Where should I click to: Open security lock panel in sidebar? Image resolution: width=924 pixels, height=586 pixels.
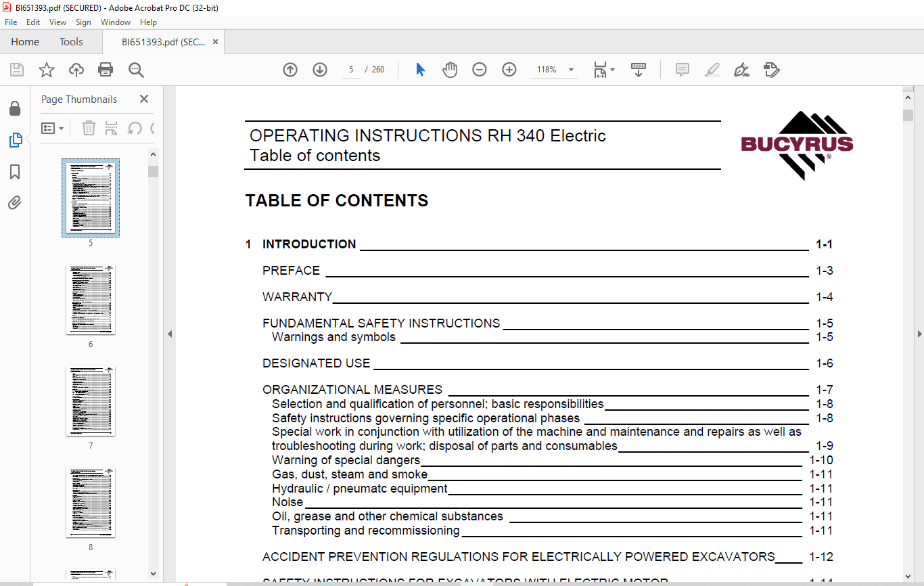(x=15, y=108)
